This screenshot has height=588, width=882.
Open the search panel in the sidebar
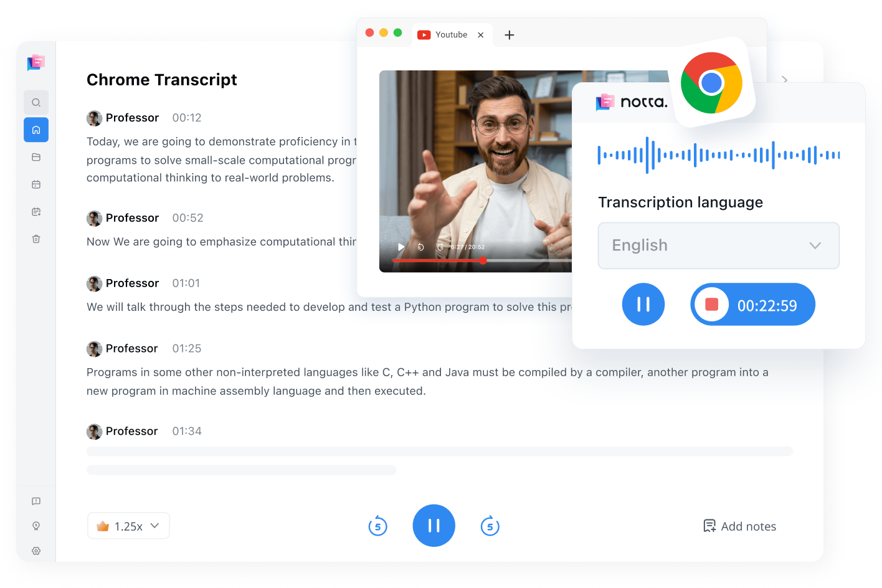click(36, 102)
